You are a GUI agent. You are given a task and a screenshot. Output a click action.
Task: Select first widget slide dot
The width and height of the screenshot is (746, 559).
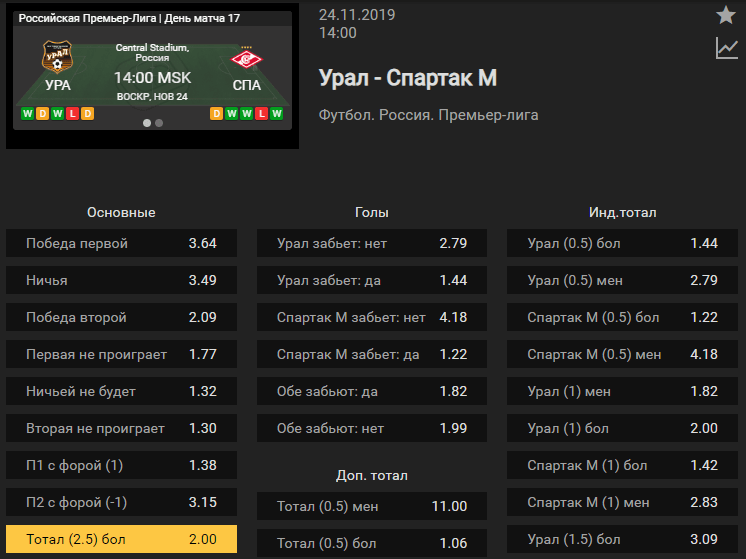147,123
